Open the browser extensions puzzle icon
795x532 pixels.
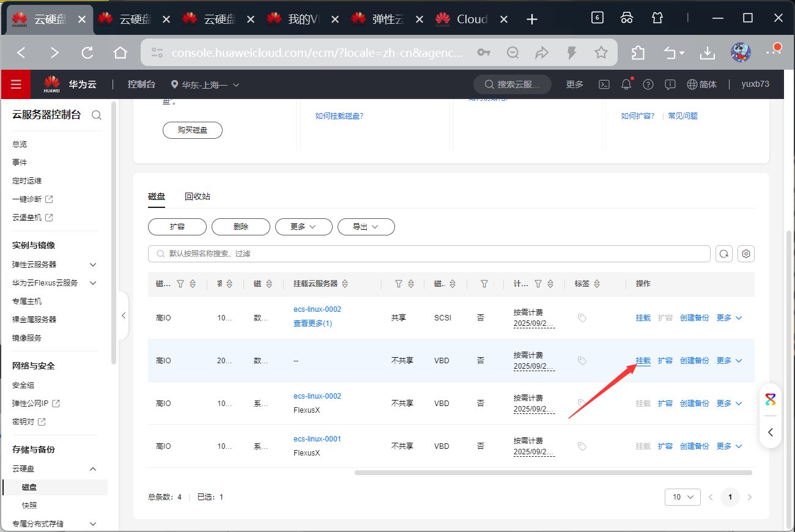638,53
